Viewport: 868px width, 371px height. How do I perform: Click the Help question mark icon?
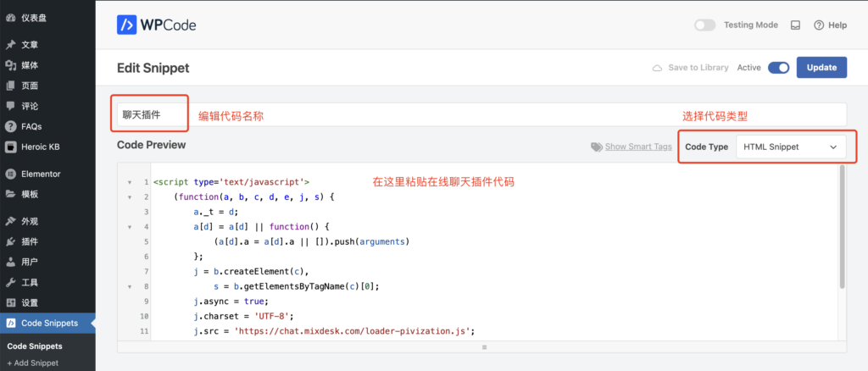[x=819, y=25]
